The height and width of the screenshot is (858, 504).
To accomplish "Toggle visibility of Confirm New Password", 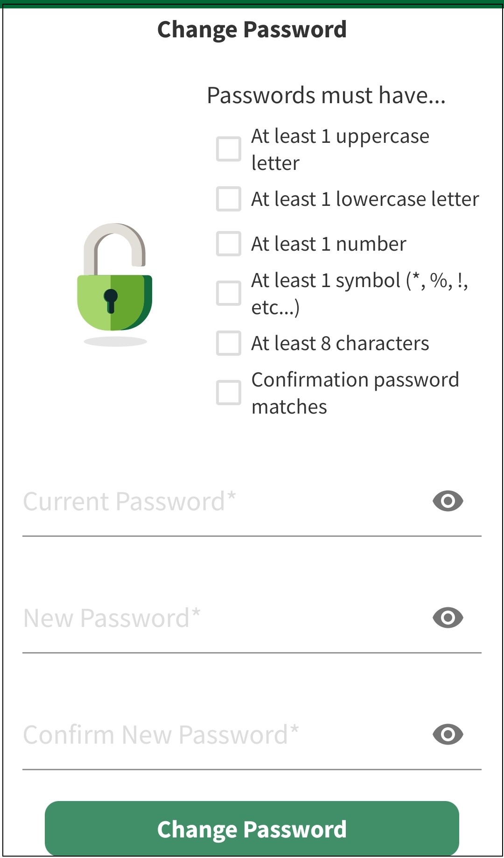I will tap(448, 735).
